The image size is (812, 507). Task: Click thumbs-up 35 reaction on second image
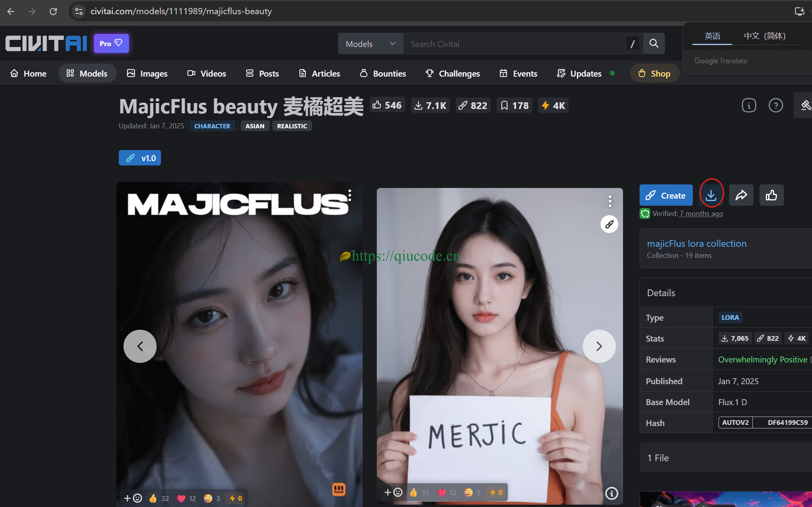click(x=420, y=492)
